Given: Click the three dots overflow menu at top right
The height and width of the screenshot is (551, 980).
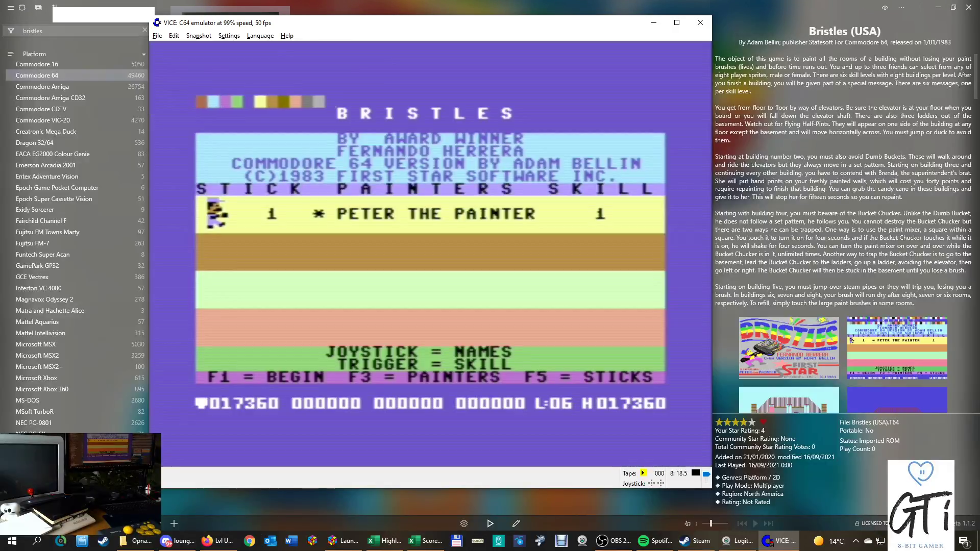Looking at the screenshot, I should point(901,8).
